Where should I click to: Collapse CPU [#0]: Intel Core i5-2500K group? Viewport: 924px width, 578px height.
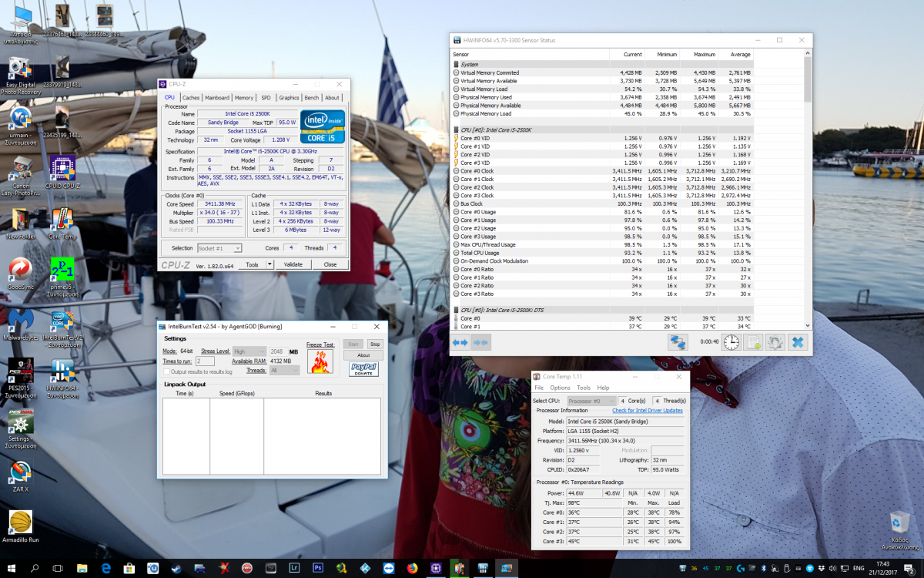point(456,129)
